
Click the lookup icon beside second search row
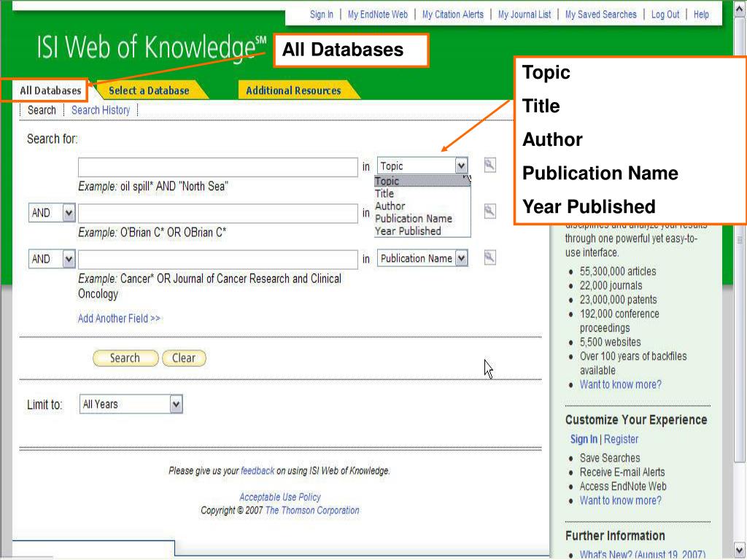490,211
